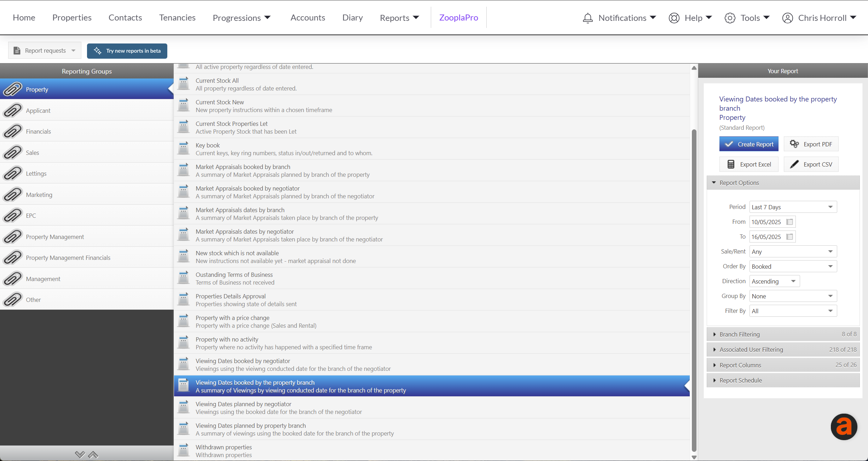Open the orange chat widget icon
This screenshot has width=868, height=461.
point(844,427)
